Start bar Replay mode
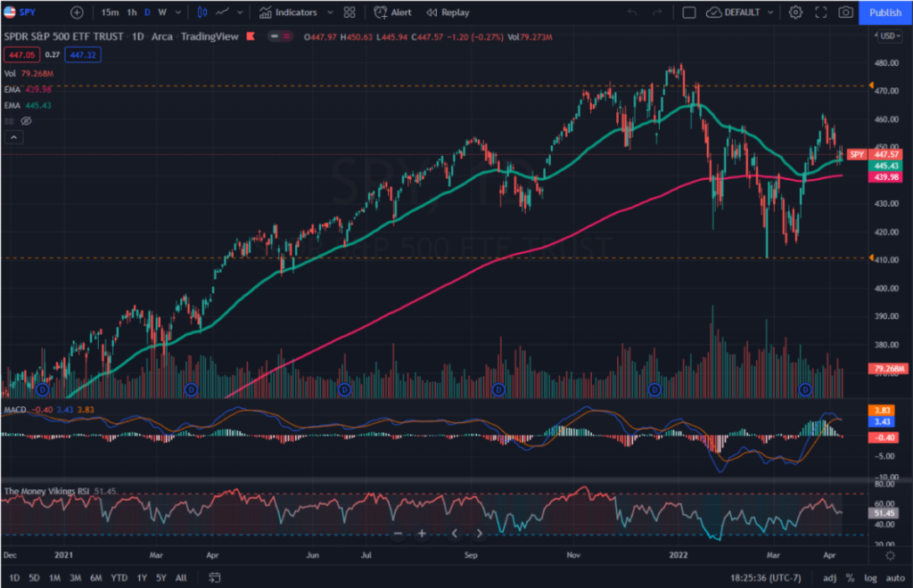Screen dimensions: 913x588 coord(448,12)
